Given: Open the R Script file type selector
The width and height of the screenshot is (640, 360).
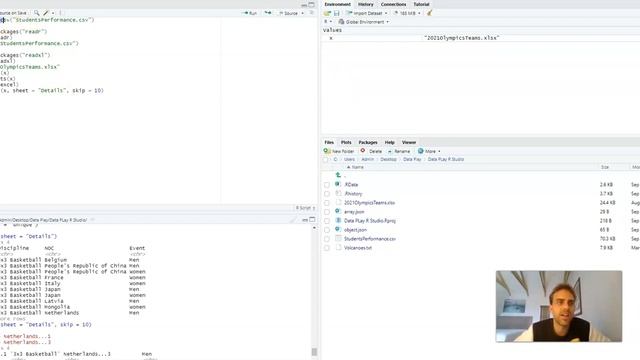Looking at the screenshot, I should 305,208.
